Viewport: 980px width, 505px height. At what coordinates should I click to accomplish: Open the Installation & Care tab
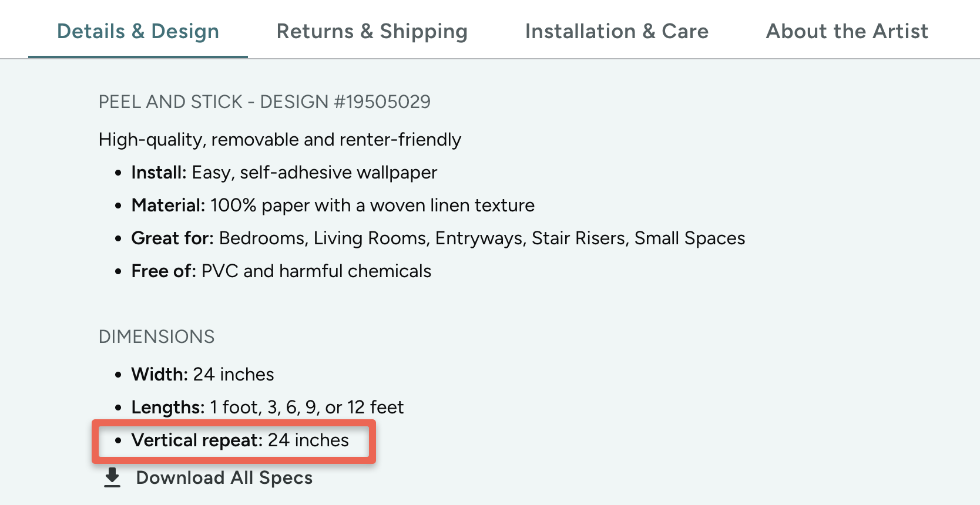[x=616, y=31]
